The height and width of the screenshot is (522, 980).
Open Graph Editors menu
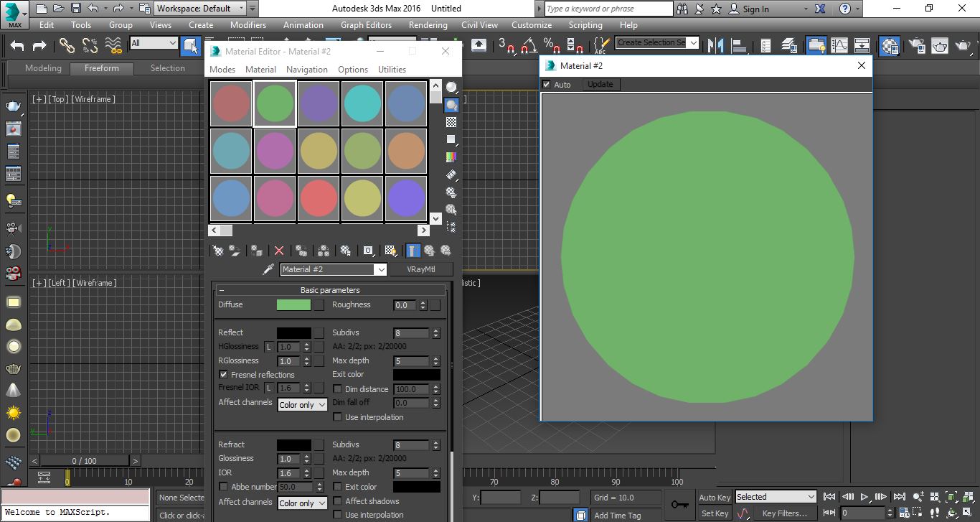point(366,24)
